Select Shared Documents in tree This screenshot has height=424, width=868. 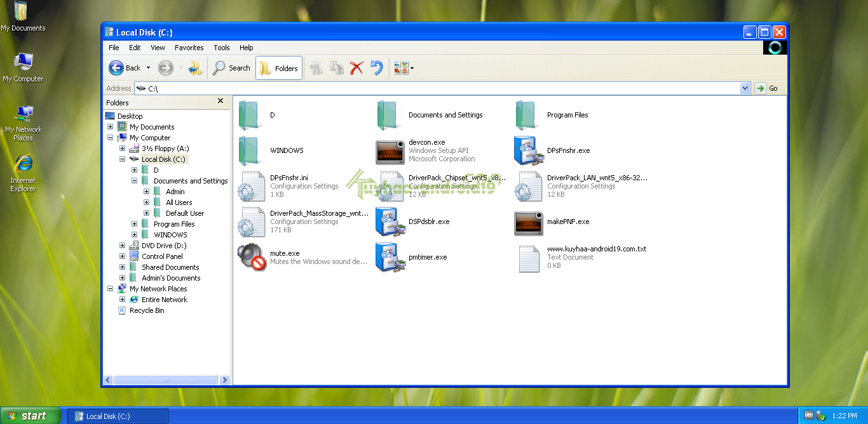170,267
